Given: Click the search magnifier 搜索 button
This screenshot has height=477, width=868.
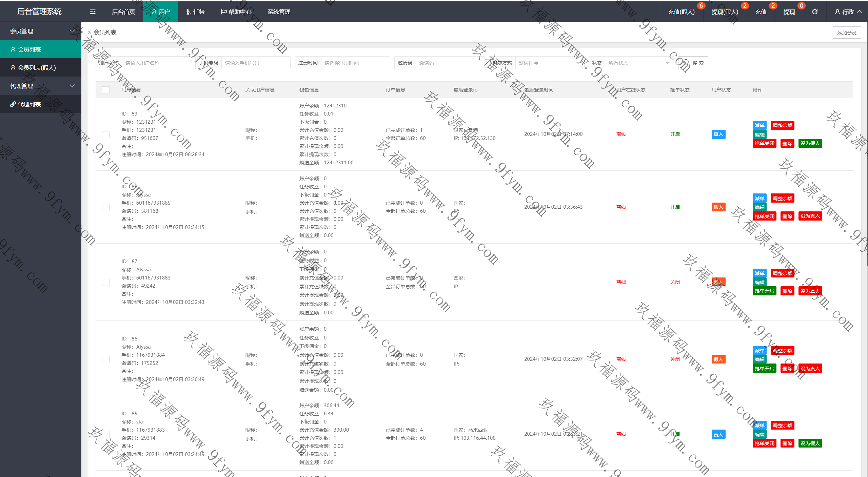Looking at the screenshot, I should [x=693, y=63].
